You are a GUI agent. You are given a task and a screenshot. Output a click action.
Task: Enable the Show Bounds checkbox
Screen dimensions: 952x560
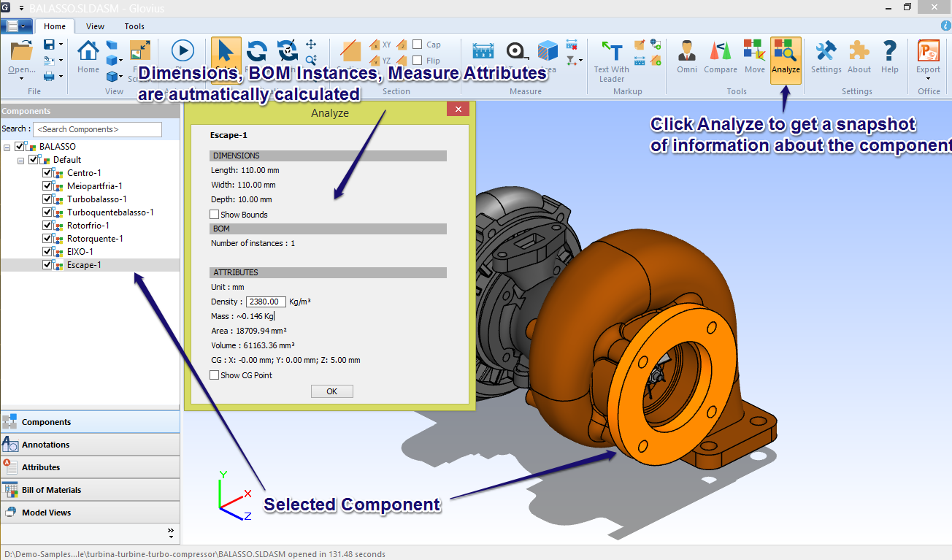tap(215, 215)
